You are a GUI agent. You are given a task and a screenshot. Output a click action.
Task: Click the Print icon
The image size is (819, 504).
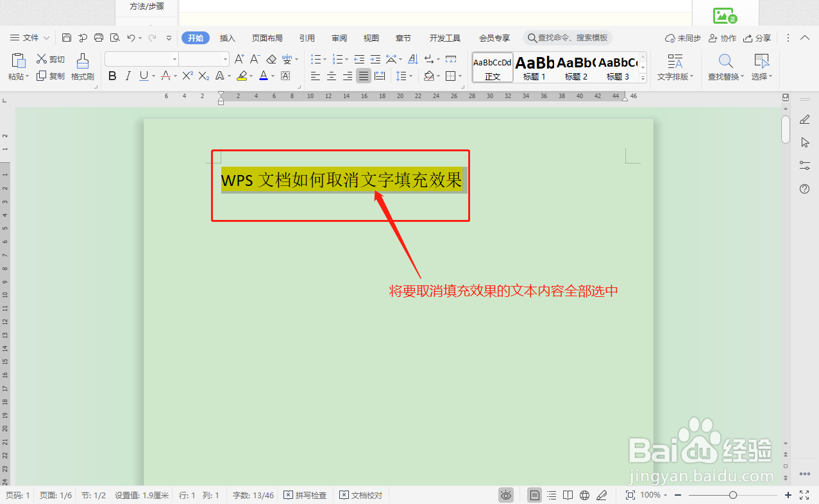(x=99, y=38)
